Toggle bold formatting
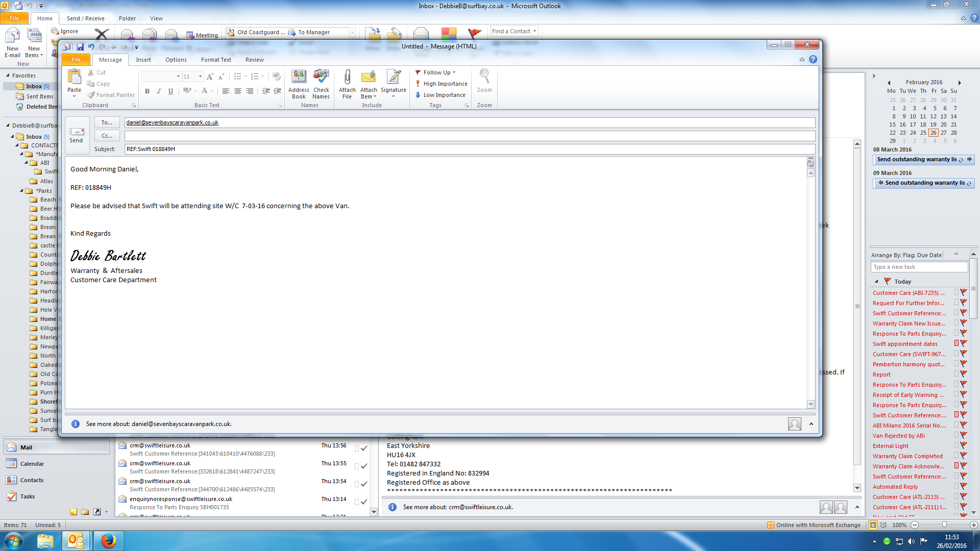 [147, 91]
